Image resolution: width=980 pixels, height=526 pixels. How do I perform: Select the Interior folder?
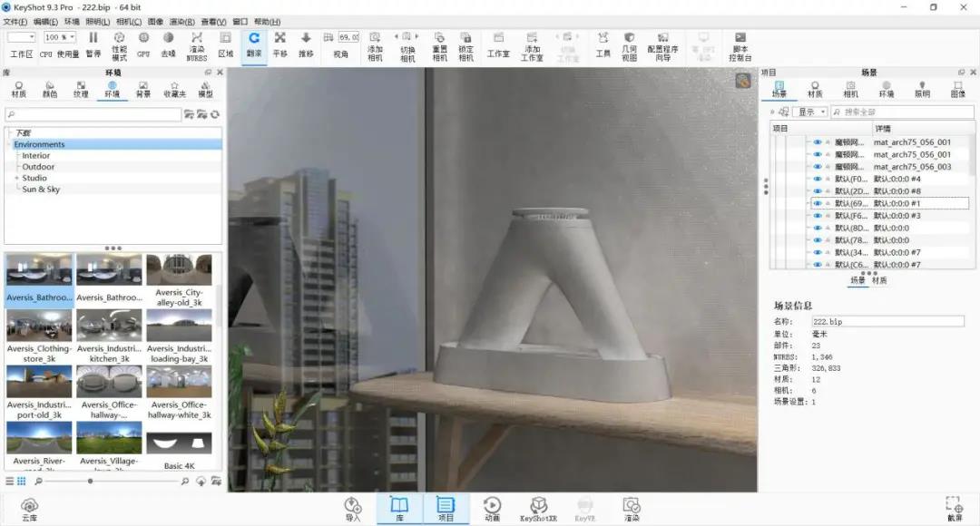point(36,156)
